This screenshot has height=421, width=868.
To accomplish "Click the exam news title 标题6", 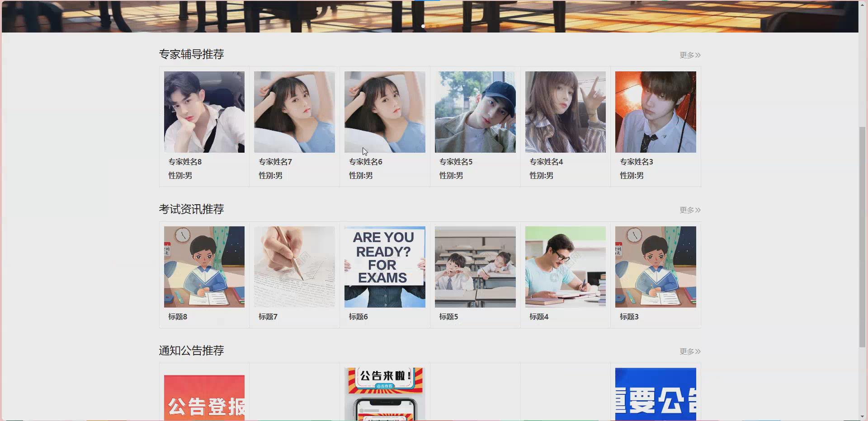I will coord(359,317).
